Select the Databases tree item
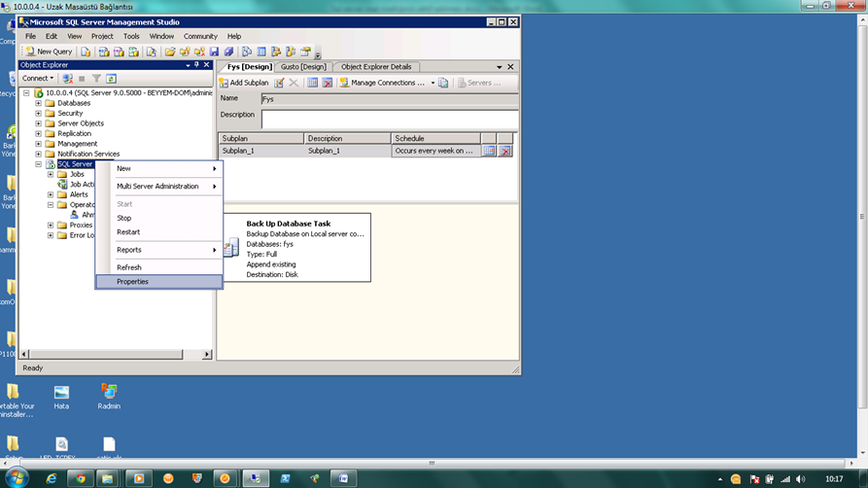 tap(74, 103)
